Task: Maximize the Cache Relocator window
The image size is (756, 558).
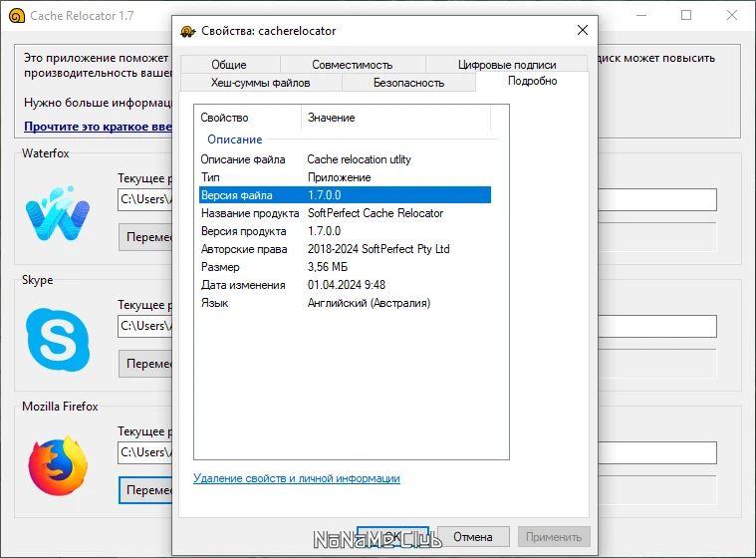Action: 686,15
